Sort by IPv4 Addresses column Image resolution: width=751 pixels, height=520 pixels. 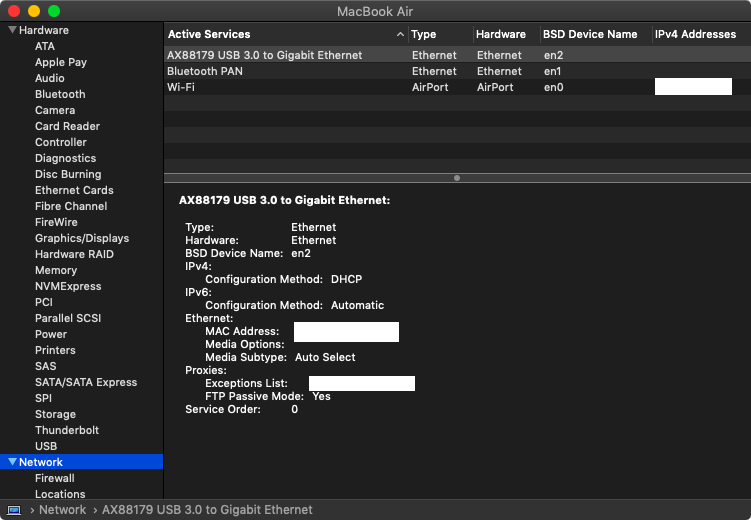[695, 34]
